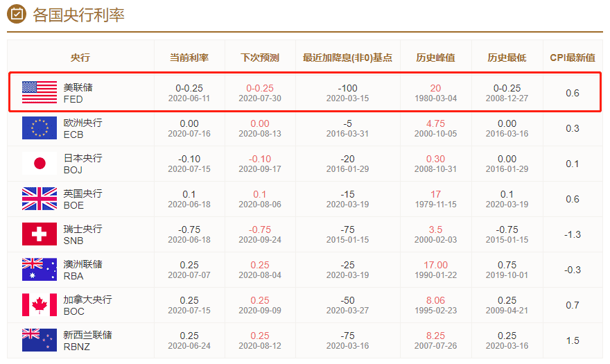Click BOC CPI value 0.7
This screenshot has height=364, width=610.
pyautogui.click(x=573, y=306)
